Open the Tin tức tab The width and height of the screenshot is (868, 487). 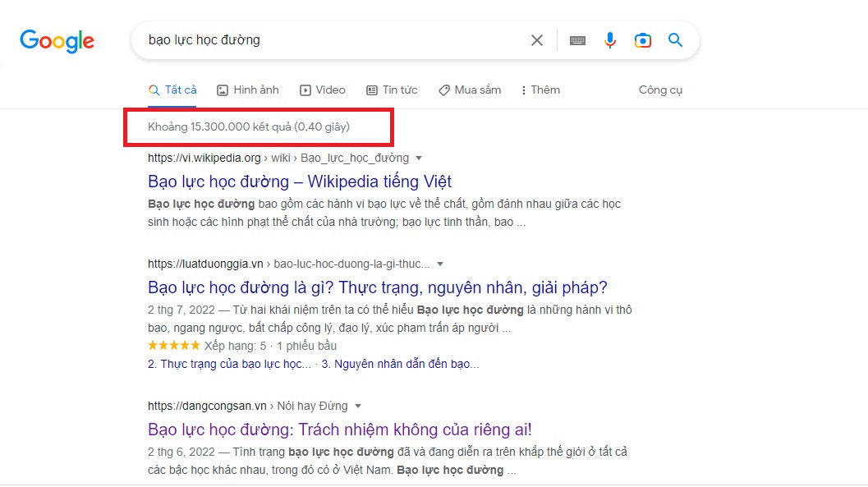[392, 90]
